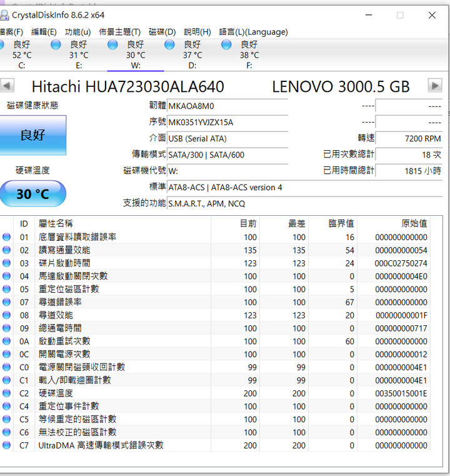Click the status orb of attribute 07
Image resolution: width=450 pixels, height=476 pixels.
6,302
